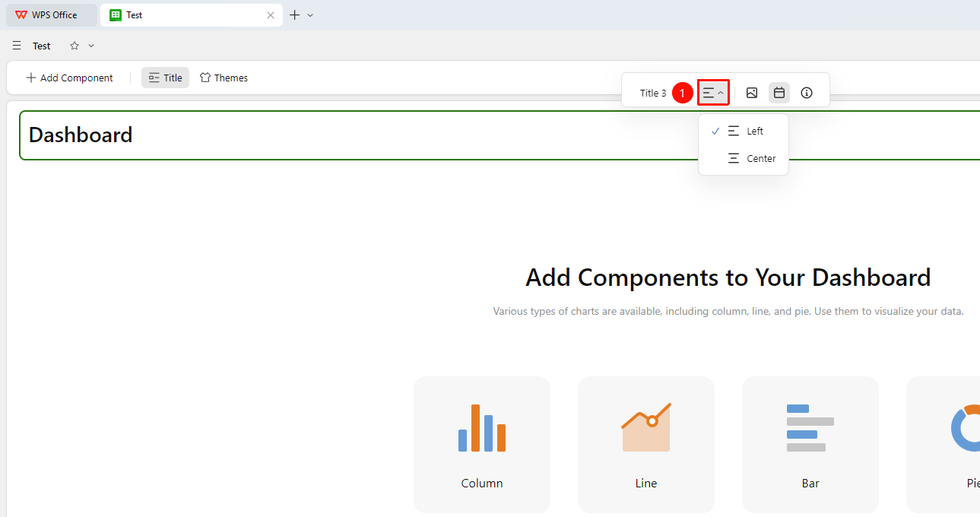Click into the Dashboard title field
The image size is (980, 517).
pyautogui.click(x=500, y=135)
